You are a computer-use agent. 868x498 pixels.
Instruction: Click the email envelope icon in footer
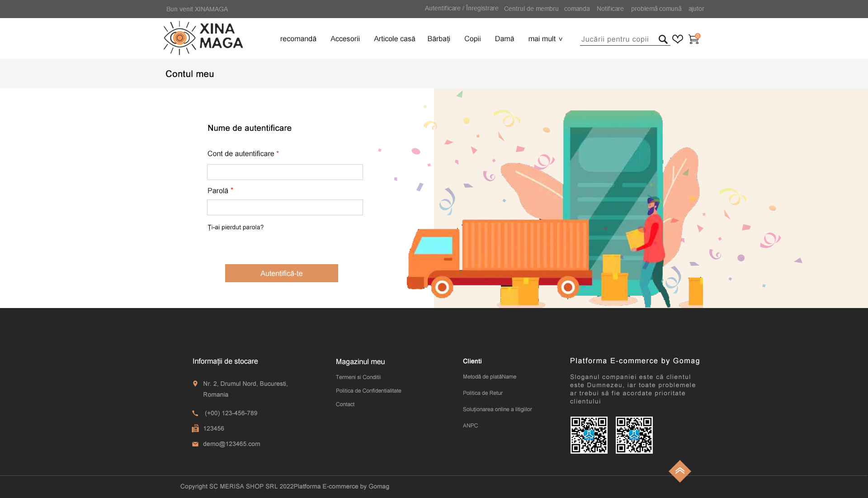coord(195,444)
